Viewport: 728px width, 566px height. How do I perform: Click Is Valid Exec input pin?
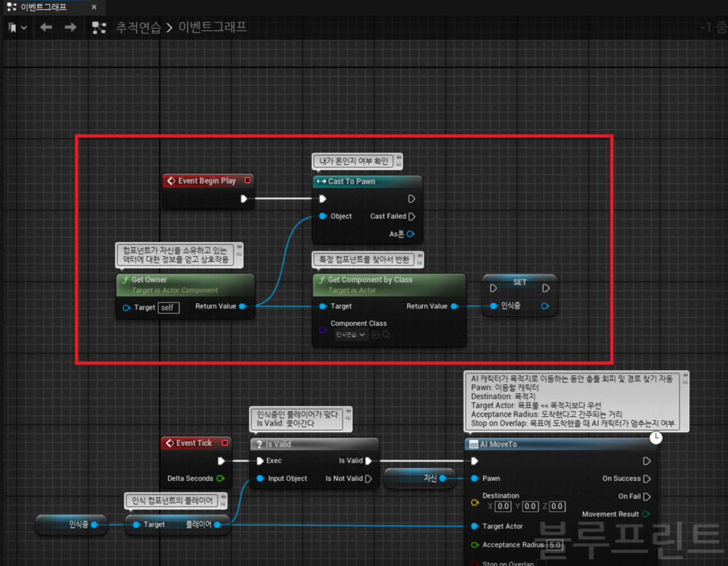(260, 461)
